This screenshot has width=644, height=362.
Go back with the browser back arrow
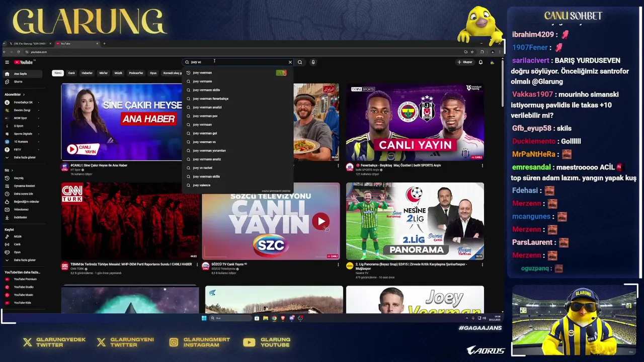click(5, 52)
